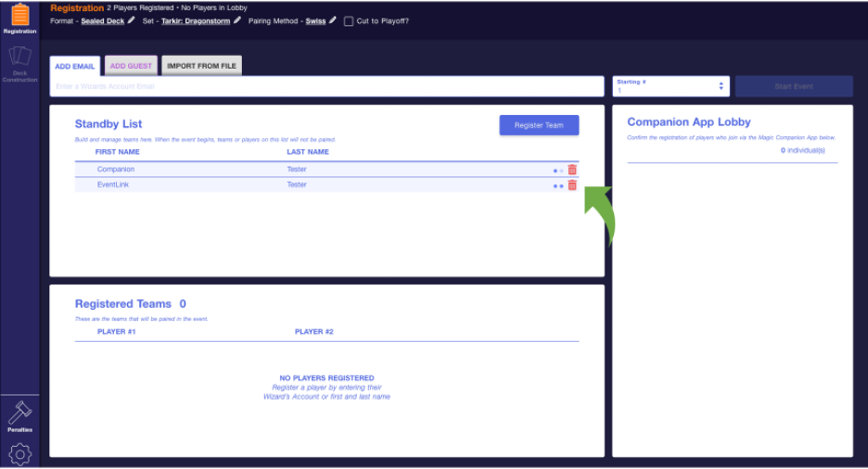868x469 pixels.
Task: Delete Companion Tester with trash icon
Action: click(x=572, y=170)
